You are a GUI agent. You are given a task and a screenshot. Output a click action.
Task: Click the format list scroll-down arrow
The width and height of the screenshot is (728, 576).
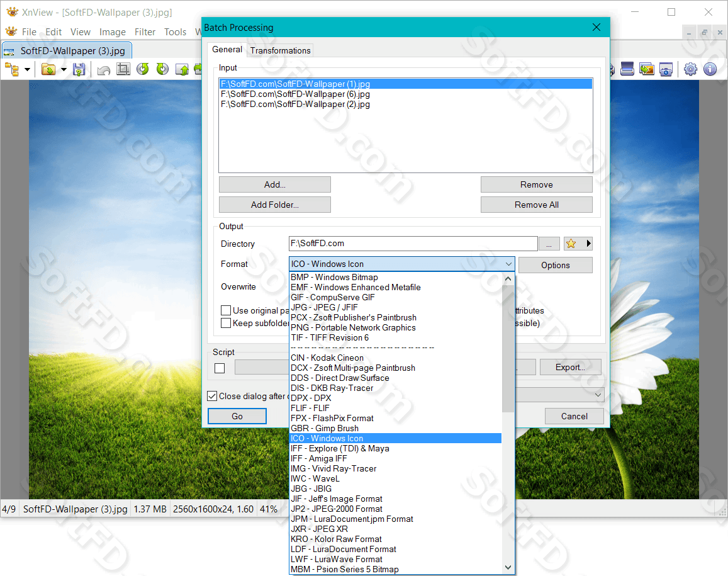pos(508,568)
